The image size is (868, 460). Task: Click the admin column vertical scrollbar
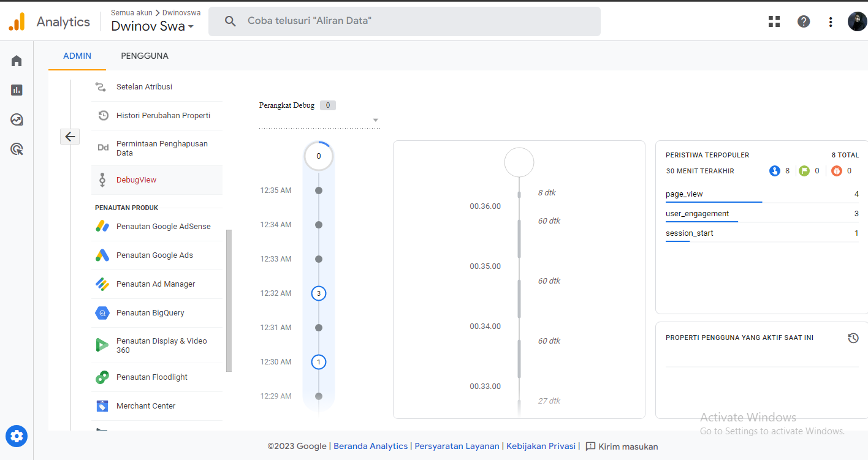[x=229, y=300]
